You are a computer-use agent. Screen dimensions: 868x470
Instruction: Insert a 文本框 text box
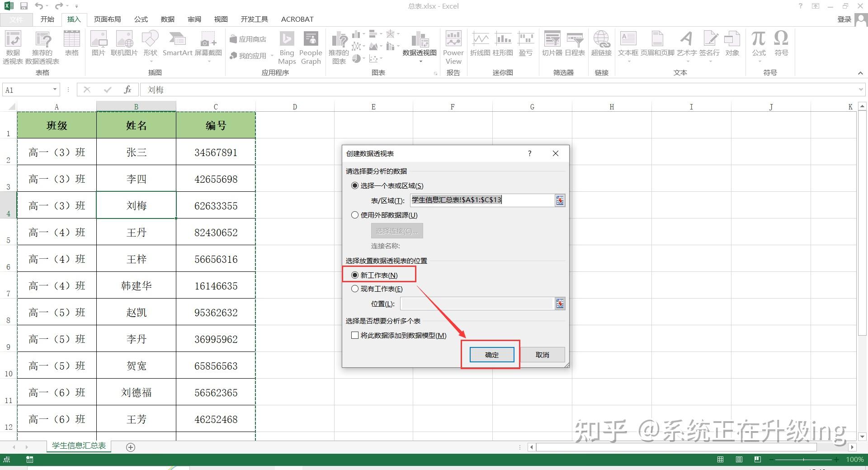point(628,44)
